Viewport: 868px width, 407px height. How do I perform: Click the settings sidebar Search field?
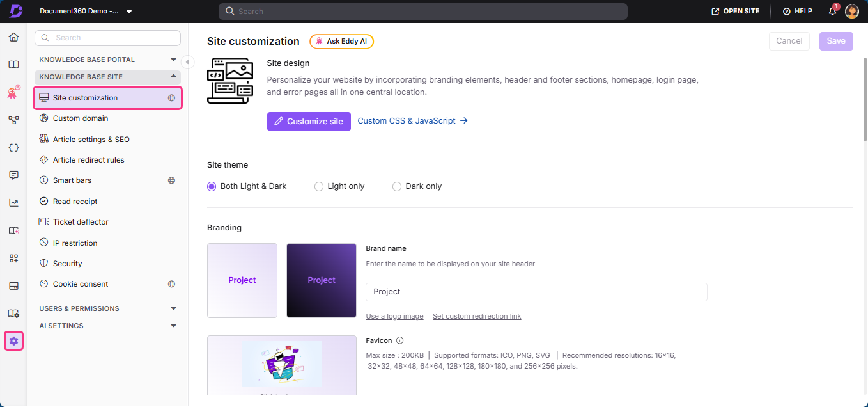coord(107,38)
